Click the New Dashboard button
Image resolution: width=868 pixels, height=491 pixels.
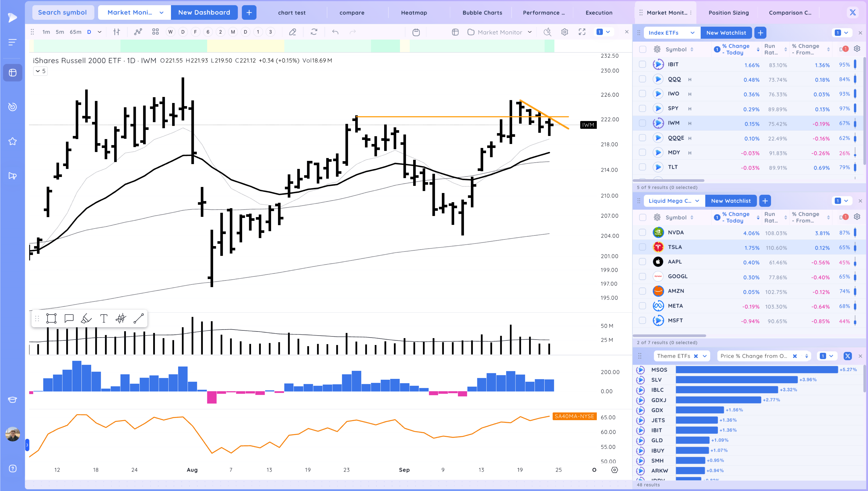(204, 12)
